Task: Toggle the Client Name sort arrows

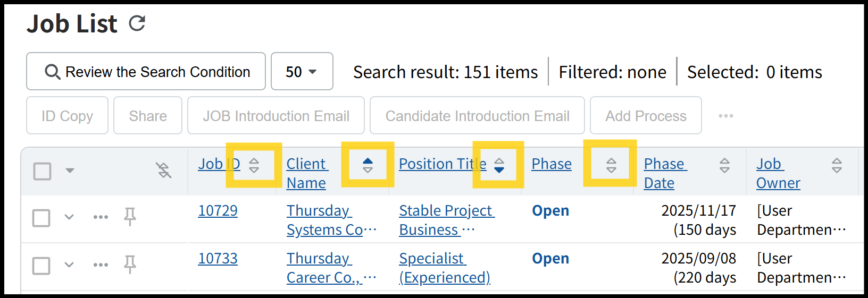Action: click(x=368, y=165)
